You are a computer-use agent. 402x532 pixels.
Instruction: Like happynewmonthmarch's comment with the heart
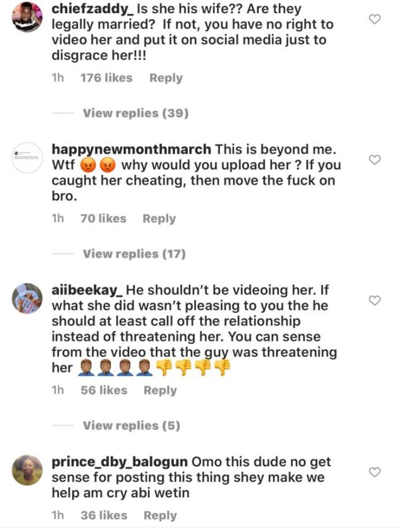click(375, 160)
